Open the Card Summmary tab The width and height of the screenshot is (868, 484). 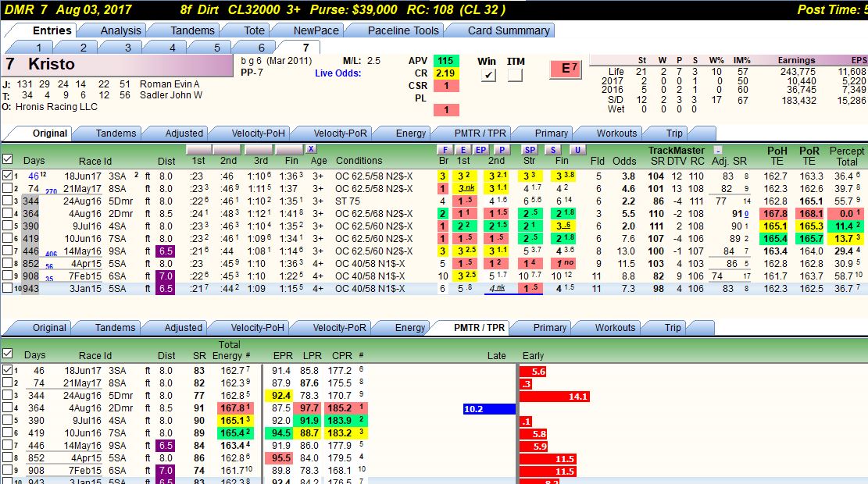coord(508,30)
